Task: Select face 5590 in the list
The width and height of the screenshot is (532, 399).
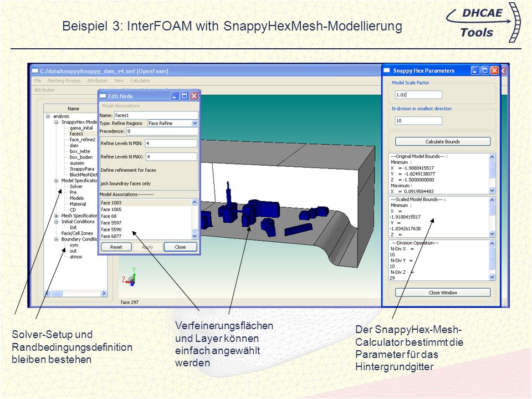Action: click(x=111, y=229)
